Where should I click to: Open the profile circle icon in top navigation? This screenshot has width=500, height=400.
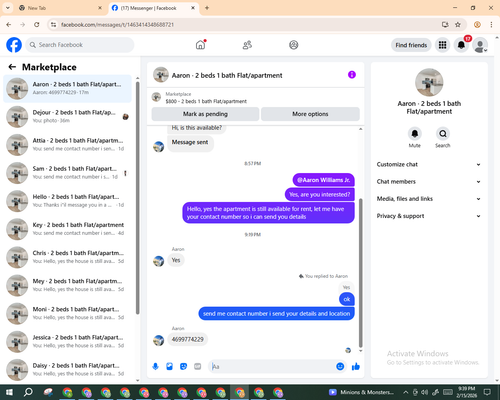(293, 45)
